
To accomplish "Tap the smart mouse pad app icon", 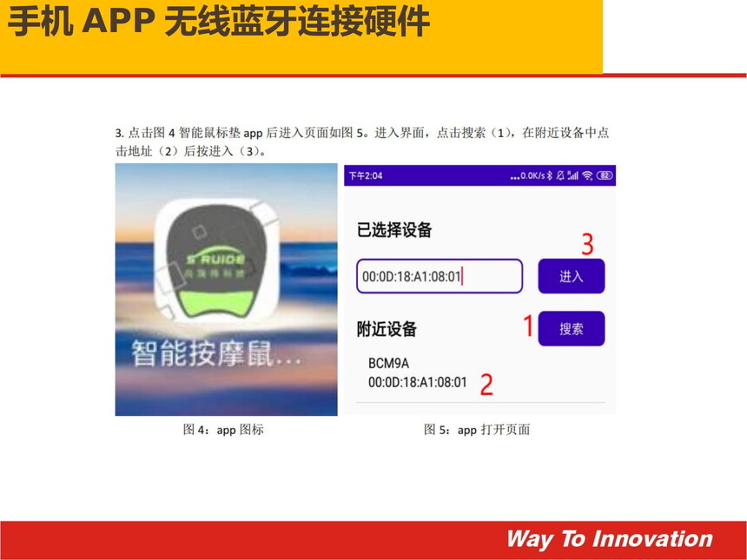I will [x=218, y=260].
